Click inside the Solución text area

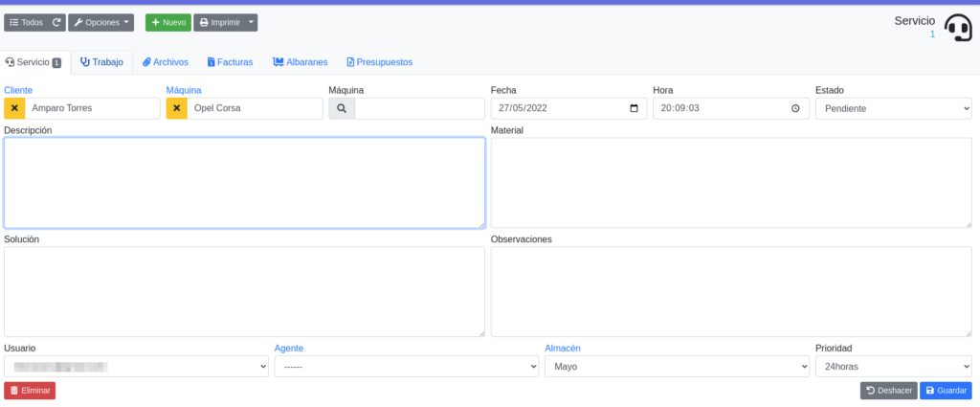click(244, 291)
